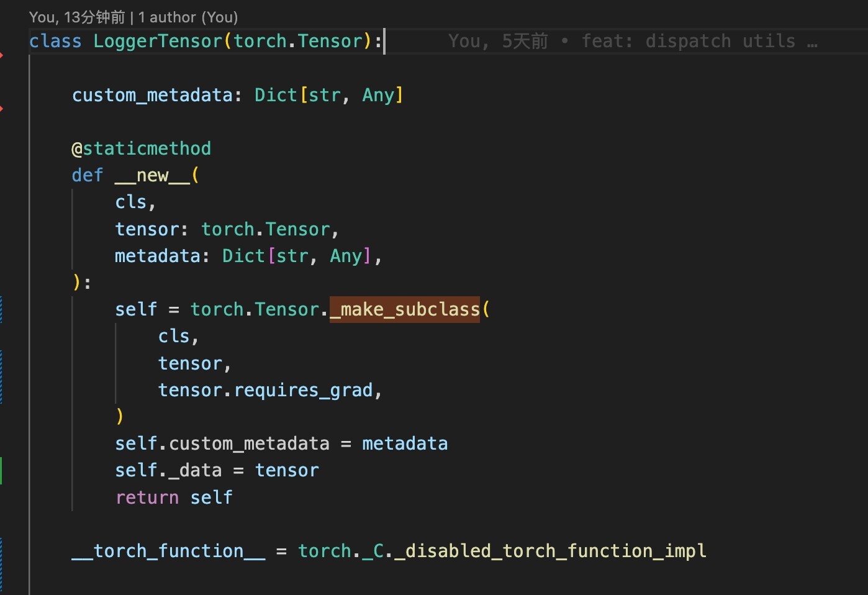Click the "You, 13分钟前" CodeLens above the class
The width and height of the screenshot is (868, 595).
(76, 17)
